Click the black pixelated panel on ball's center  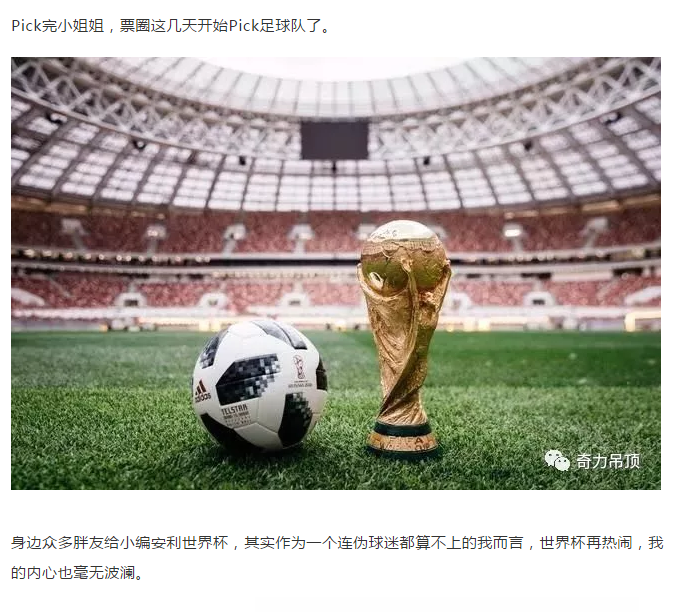pos(248,379)
